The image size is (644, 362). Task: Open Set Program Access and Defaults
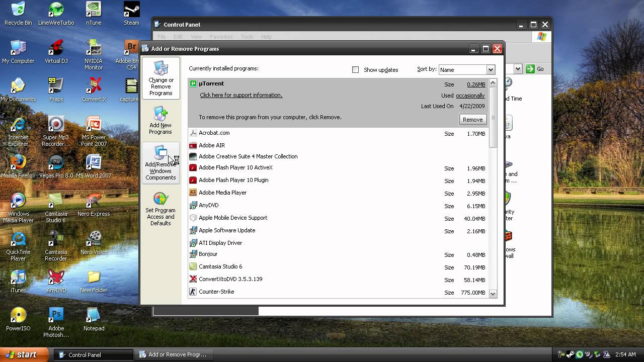160,209
